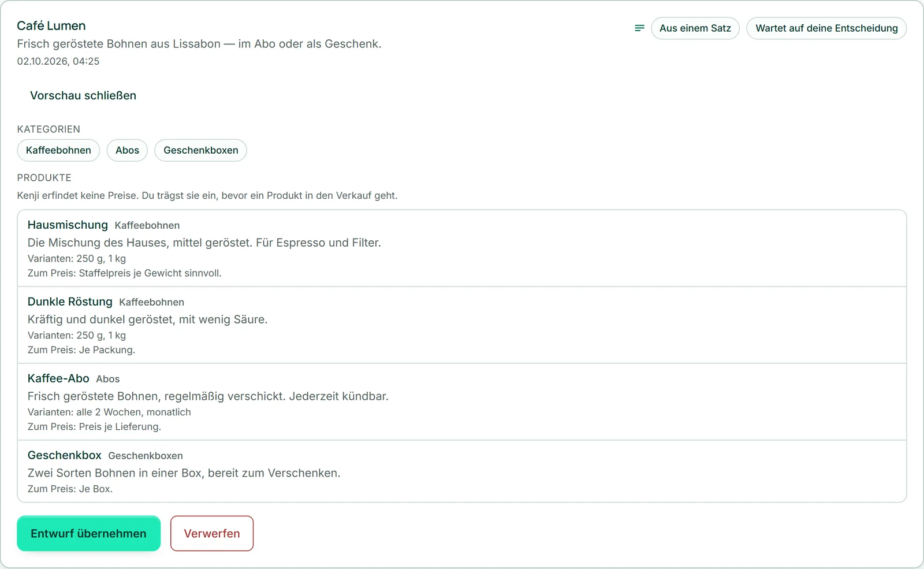Click the Jederzeit kündbar description
The width and height of the screenshot is (924, 569).
pyautogui.click(x=208, y=396)
